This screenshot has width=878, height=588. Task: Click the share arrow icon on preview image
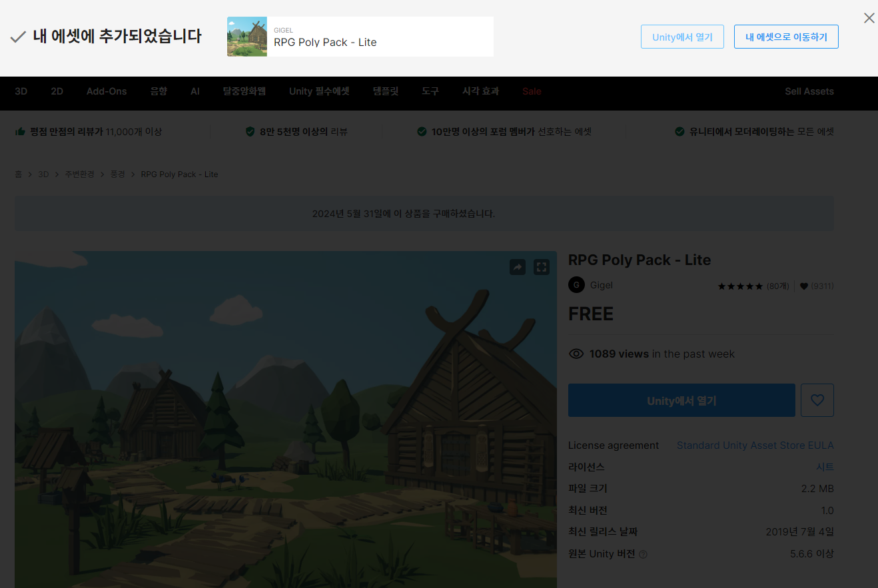click(518, 267)
